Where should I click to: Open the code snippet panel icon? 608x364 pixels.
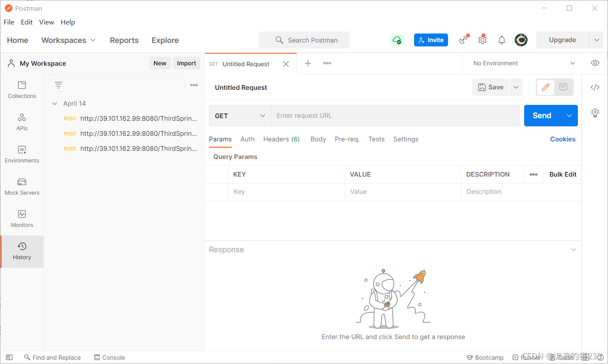pyautogui.click(x=595, y=87)
